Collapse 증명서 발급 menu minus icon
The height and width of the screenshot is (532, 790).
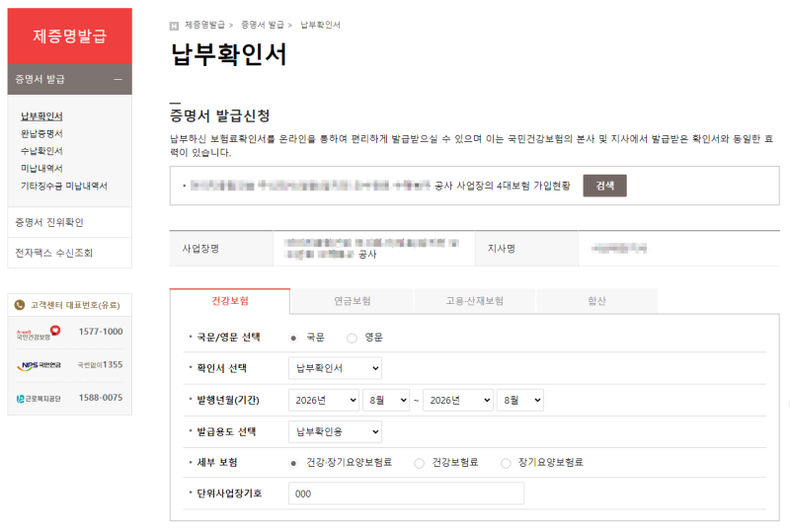(x=118, y=80)
